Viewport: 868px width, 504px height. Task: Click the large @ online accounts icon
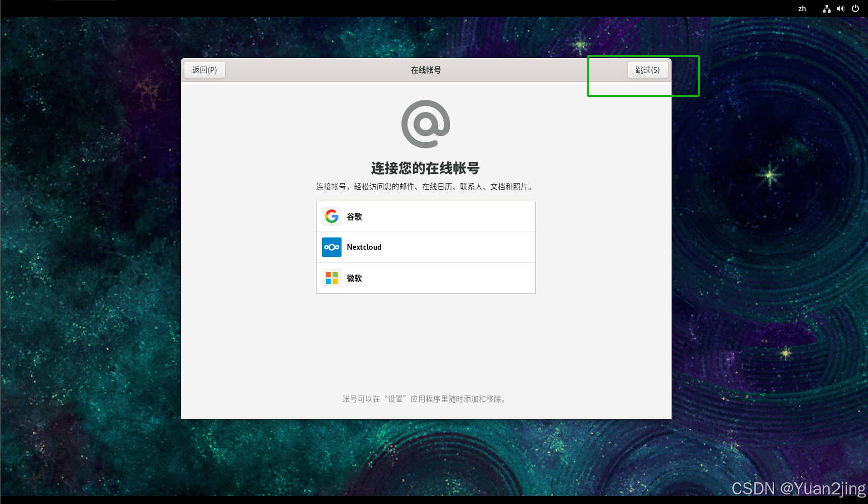[426, 124]
